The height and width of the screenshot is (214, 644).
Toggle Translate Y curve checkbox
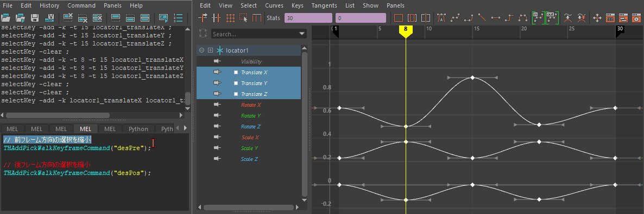(x=236, y=83)
